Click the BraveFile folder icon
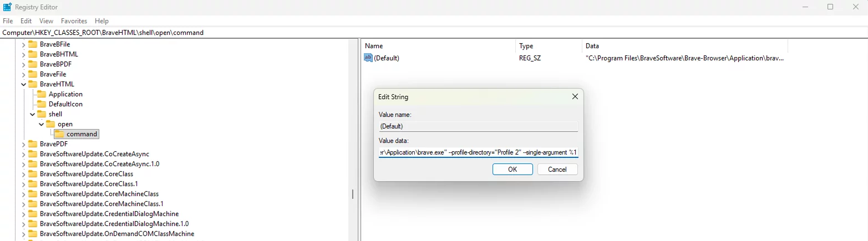The image size is (868, 241). pyautogui.click(x=32, y=74)
